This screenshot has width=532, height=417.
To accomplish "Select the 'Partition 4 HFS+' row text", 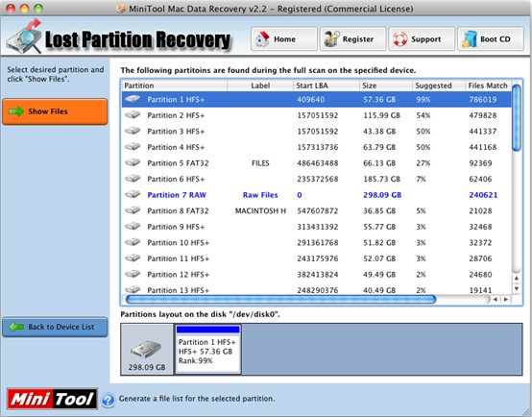I will (176, 147).
